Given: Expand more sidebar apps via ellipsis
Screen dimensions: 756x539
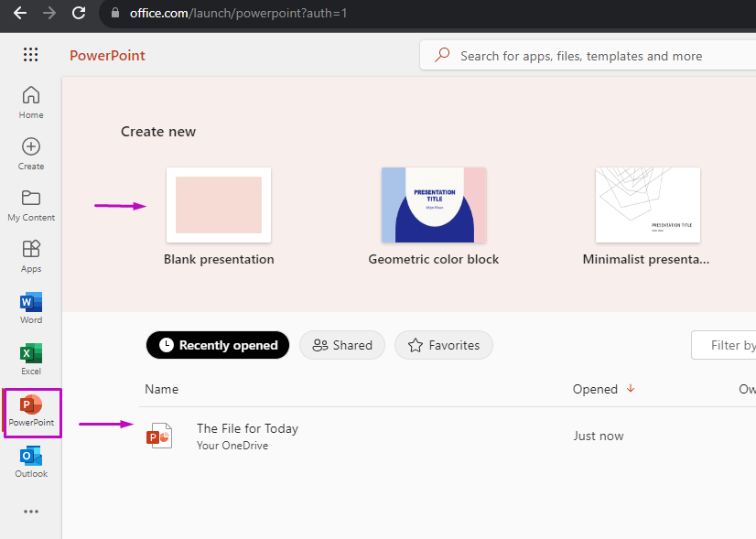Looking at the screenshot, I should coord(30,512).
